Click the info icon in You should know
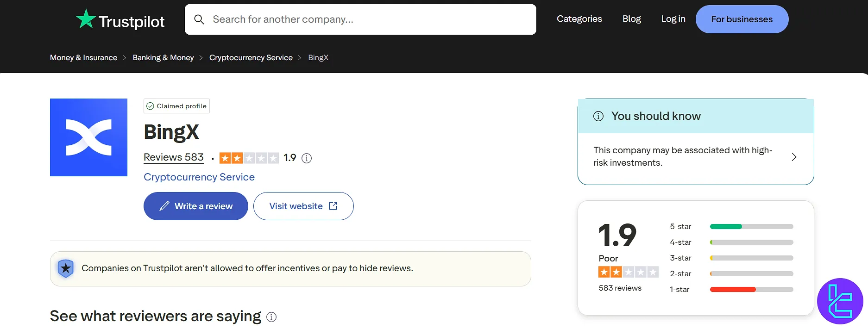This screenshot has width=868, height=329. click(x=598, y=116)
